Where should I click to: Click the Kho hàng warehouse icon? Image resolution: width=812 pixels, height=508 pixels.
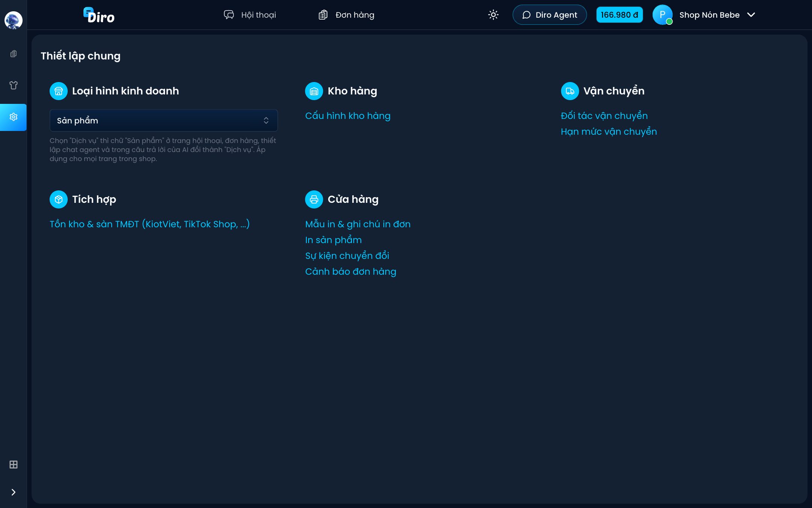tap(314, 91)
